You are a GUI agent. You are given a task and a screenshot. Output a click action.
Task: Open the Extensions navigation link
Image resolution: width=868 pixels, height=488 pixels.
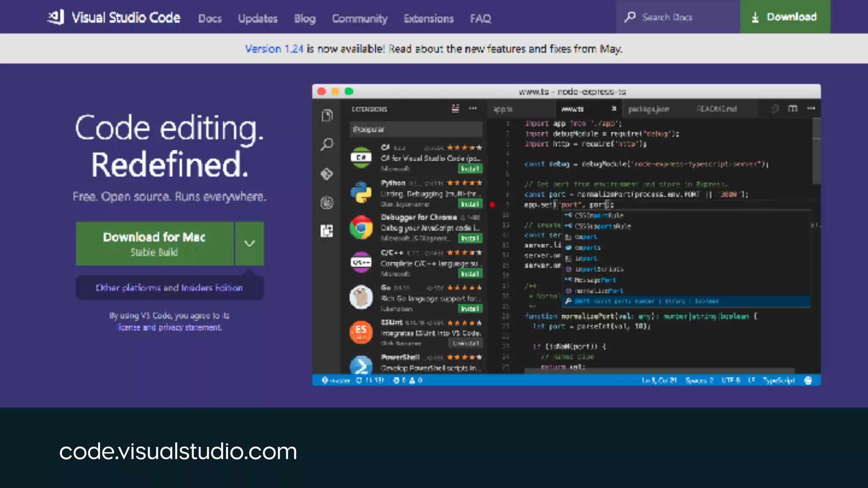[x=428, y=19]
